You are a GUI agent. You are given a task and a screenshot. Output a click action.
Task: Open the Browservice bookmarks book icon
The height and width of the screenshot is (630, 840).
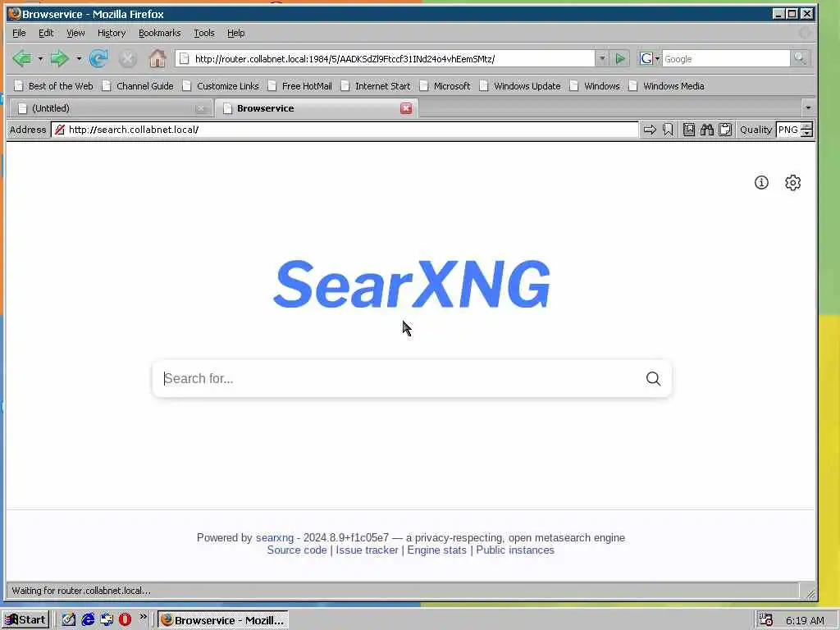click(689, 130)
